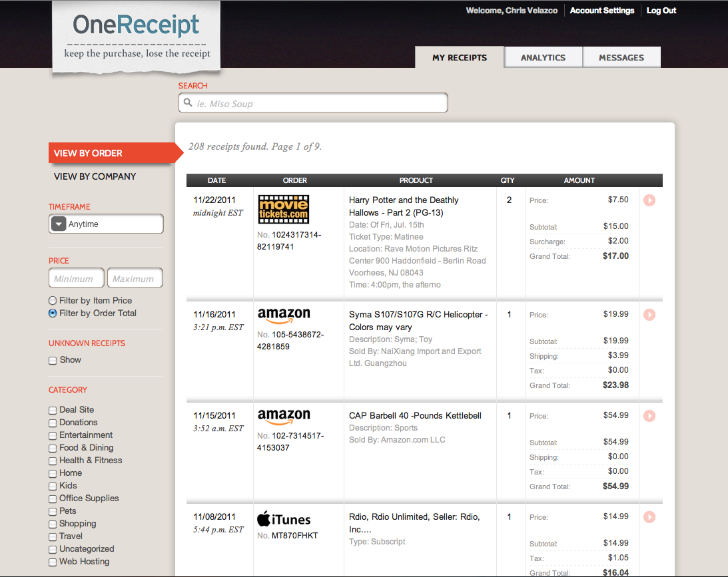The width and height of the screenshot is (728, 577).
Task: Open the Anytime timeframe dropdown
Action: tap(106, 224)
